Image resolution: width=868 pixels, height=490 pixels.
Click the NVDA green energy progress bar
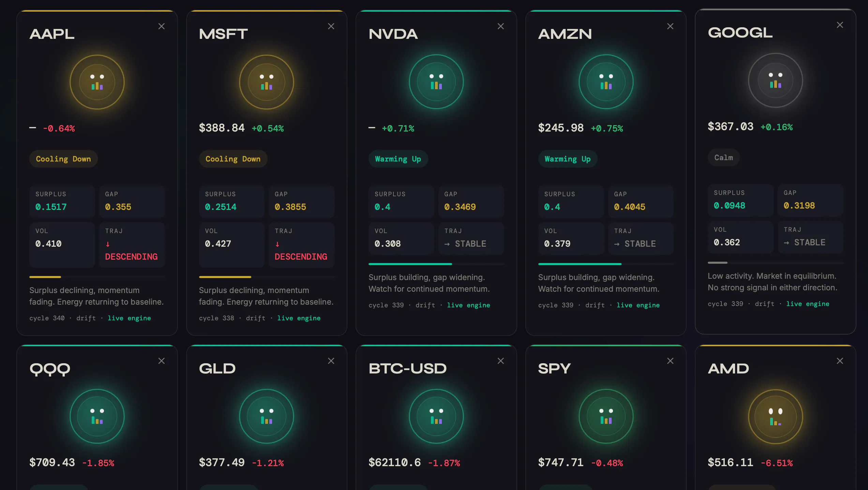pyautogui.click(x=436, y=264)
